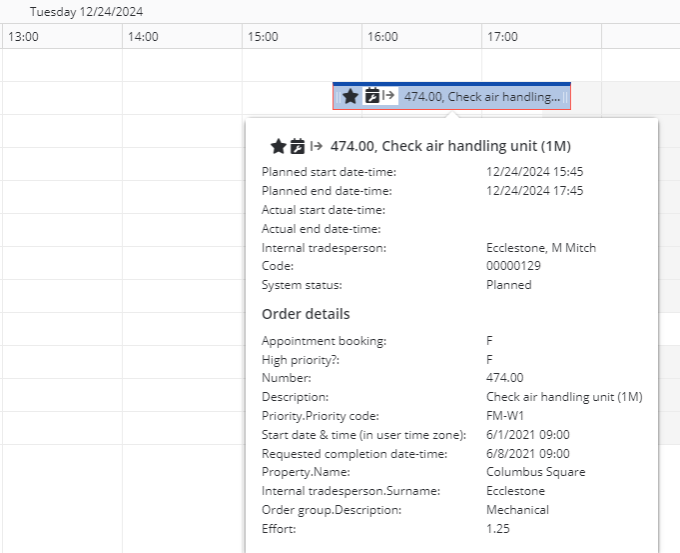Image resolution: width=680 pixels, height=553 pixels.
Task: Click the system status value 'Planned'
Action: pos(509,285)
